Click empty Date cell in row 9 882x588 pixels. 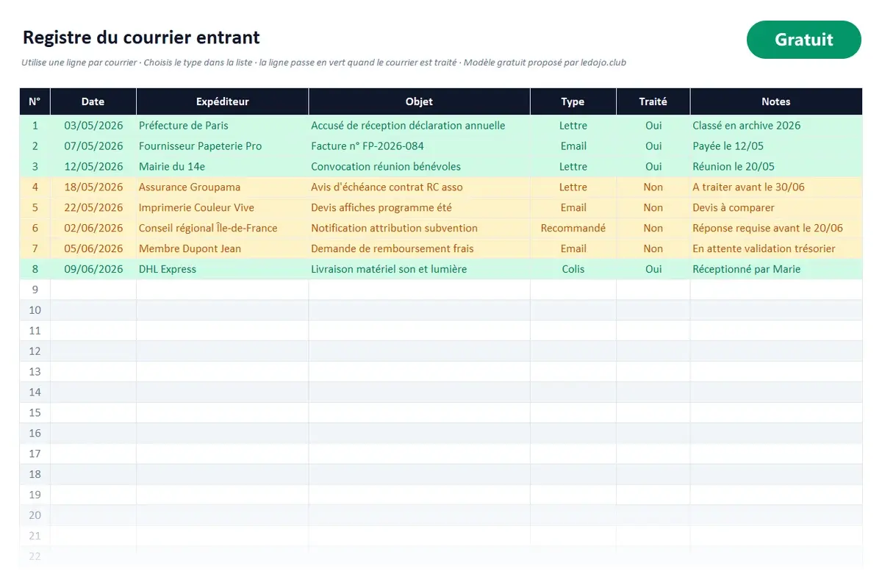(x=93, y=290)
